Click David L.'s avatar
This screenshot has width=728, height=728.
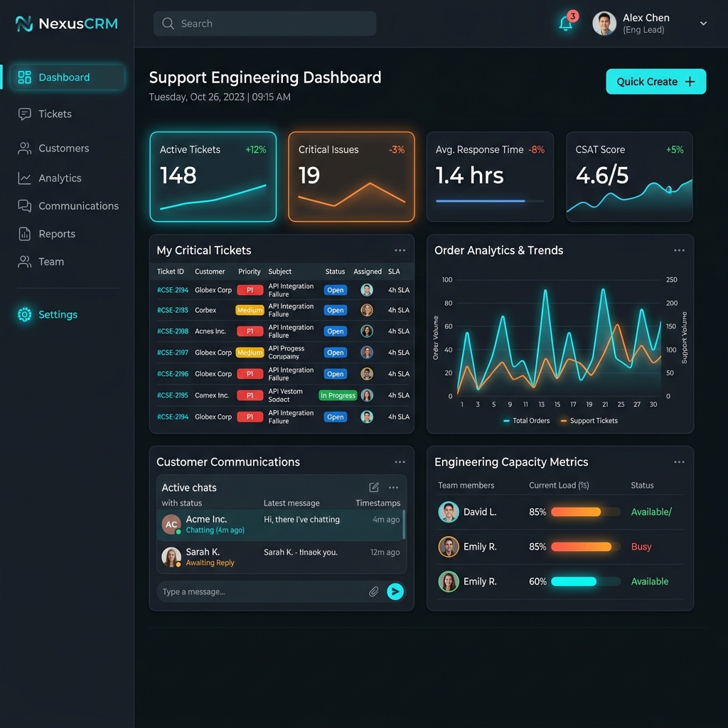tap(449, 512)
